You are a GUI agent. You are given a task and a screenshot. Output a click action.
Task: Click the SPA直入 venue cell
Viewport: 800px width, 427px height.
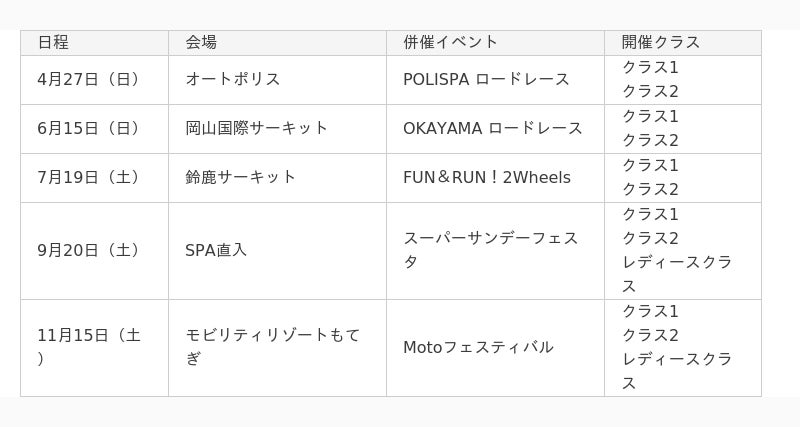[x=216, y=250]
